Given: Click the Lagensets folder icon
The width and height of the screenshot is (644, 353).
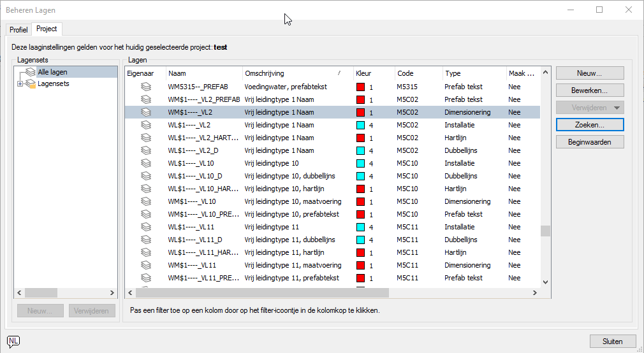Looking at the screenshot, I should 31,83.
